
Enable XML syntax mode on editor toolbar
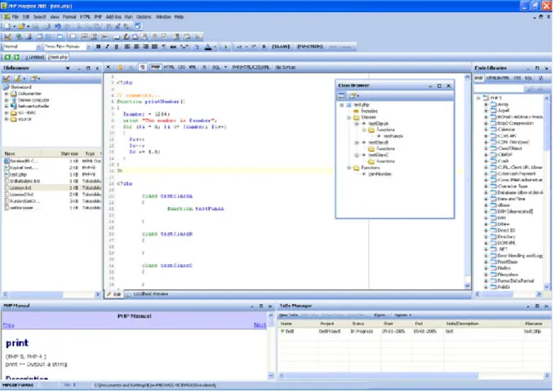[x=193, y=67]
